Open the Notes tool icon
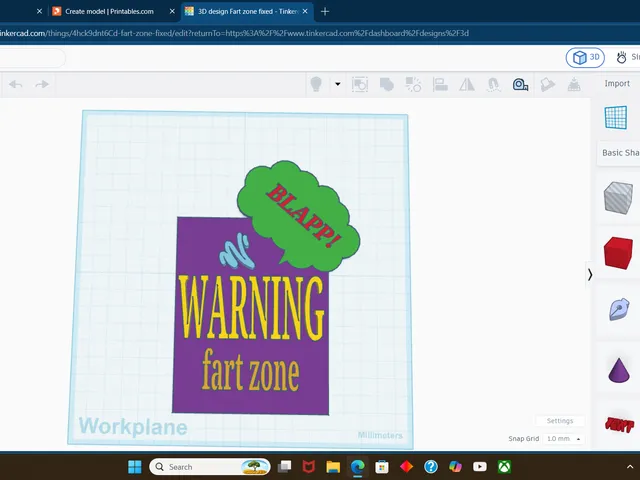 [547, 84]
